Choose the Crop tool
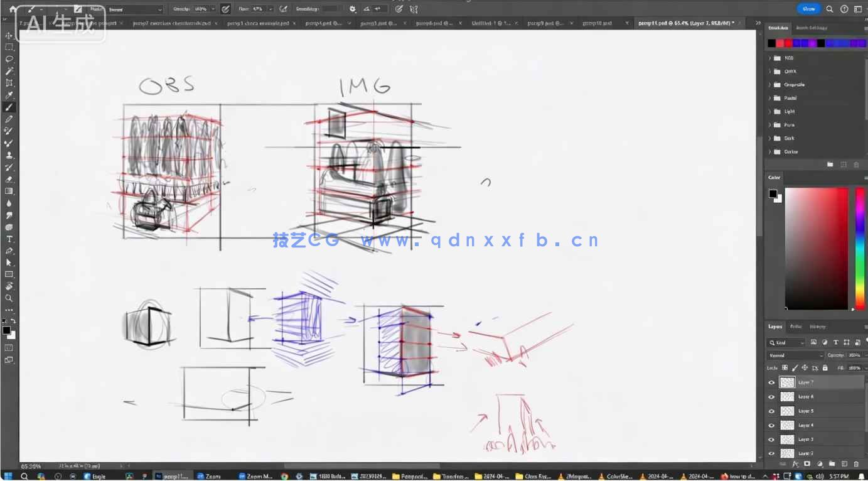 click(x=9, y=83)
